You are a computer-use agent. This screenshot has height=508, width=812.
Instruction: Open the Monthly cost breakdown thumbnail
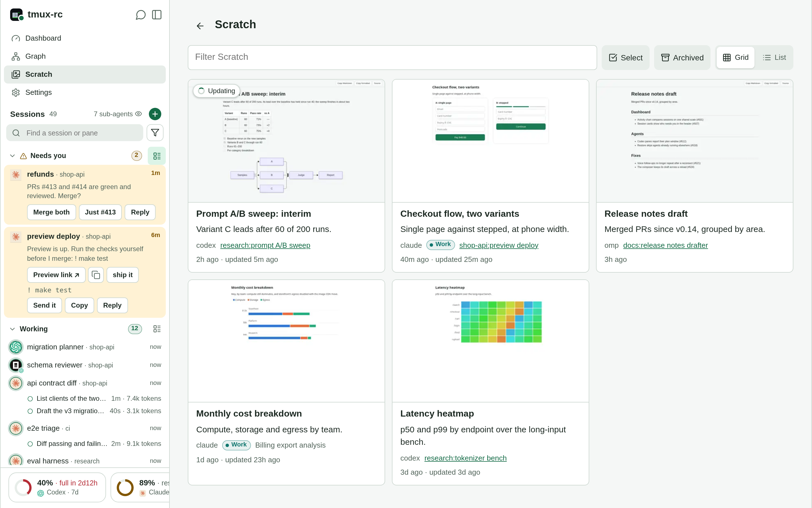click(x=286, y=341)
